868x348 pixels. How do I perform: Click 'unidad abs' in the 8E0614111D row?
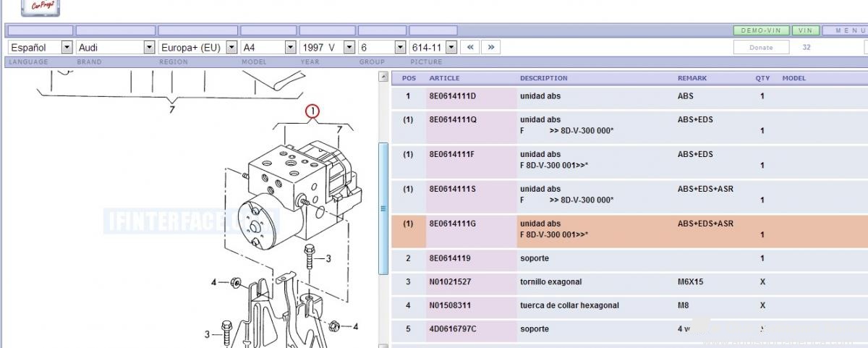540,96
